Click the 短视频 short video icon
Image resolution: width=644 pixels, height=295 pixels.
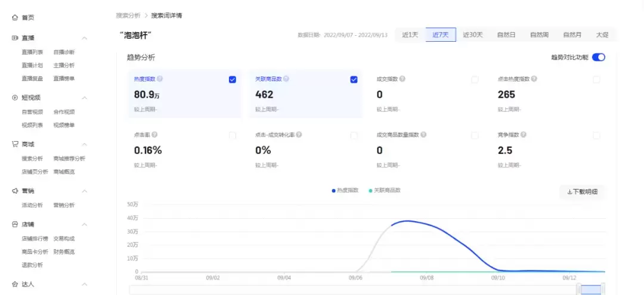[15, 98]
